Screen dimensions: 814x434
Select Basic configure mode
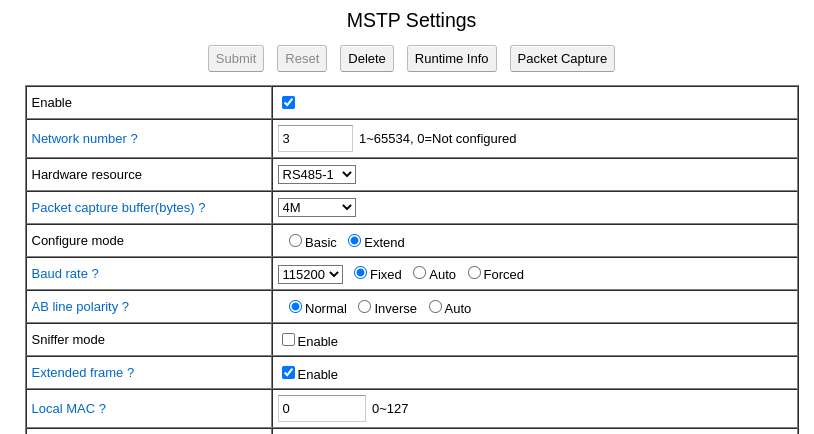coord(295,241)
